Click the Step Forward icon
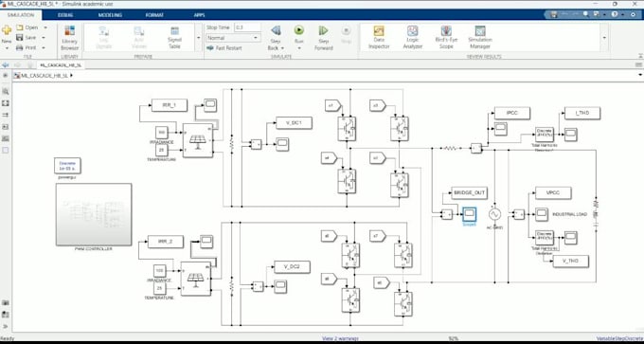The image size is (644, 344). (x=324, y=30)
